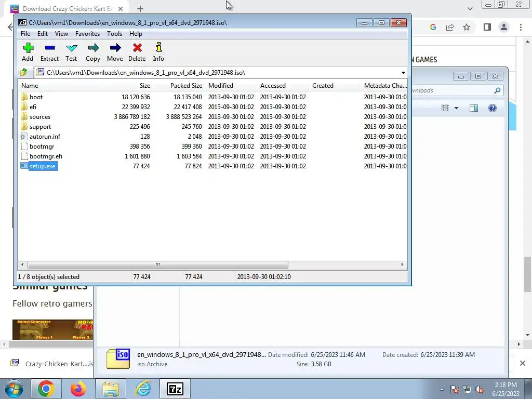Open Explorer view options dropdown arrow
The image size is (532, 399).
pyautogui.click(x=456, y=108)
